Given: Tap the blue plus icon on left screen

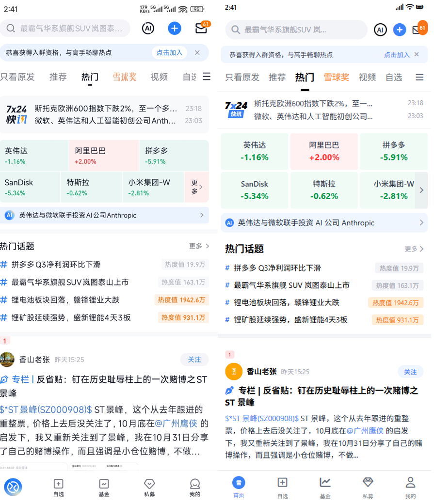Looking at the screenshot, I should pyautogui.click(x=175, y=28).
